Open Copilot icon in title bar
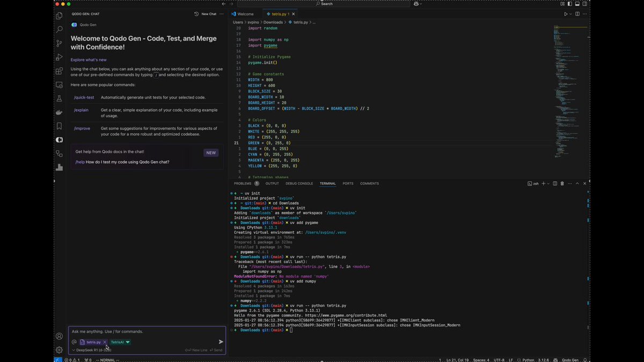 416,4
